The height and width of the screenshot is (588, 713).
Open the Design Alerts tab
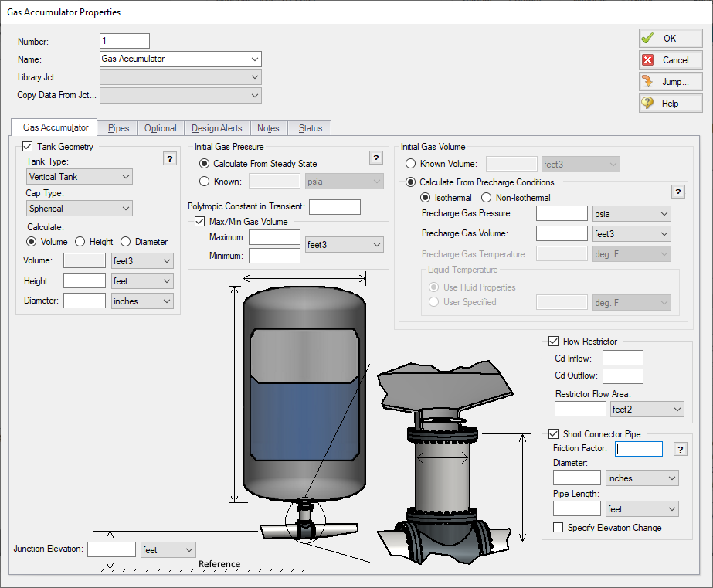[216, 128]
